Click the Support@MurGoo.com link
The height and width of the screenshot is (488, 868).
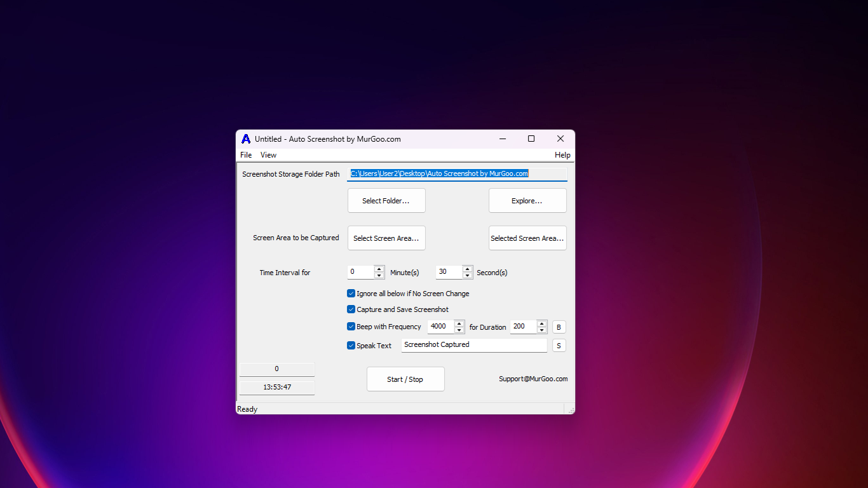tap(533, 379)
